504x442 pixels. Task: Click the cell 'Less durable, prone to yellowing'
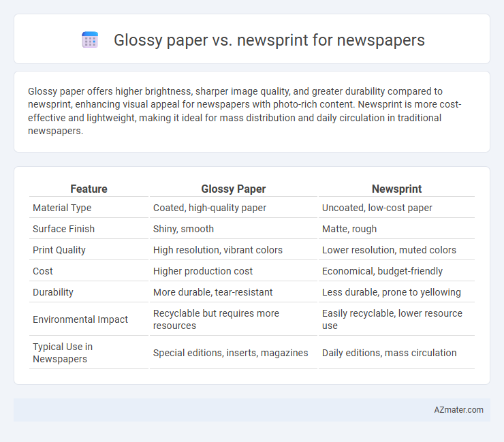392,292
